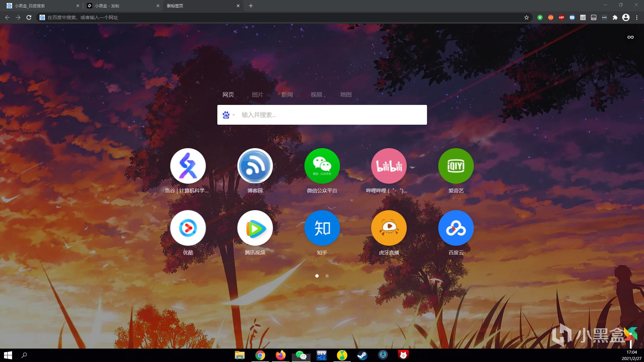
Task: Open the 洛谷 shortcut icon
Action: coord(188,166)
